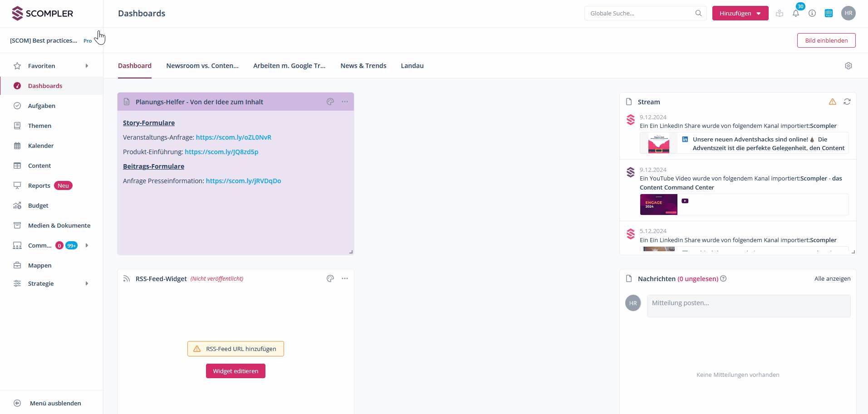
Task: Open the notifications bell icon
Action: [x=796, y=14]
